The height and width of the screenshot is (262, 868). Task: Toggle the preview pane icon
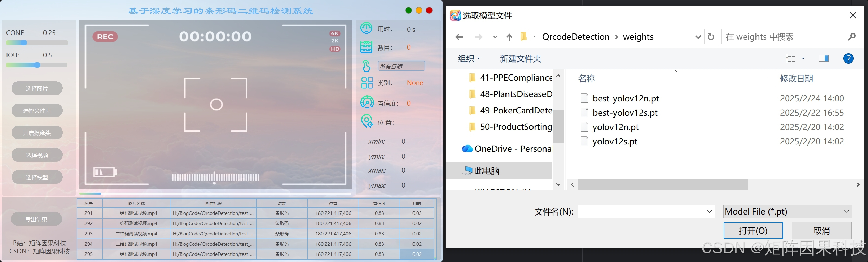824,58
